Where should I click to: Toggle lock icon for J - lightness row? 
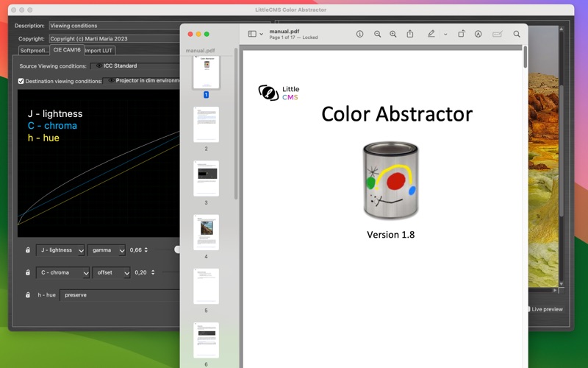point(28,250)
